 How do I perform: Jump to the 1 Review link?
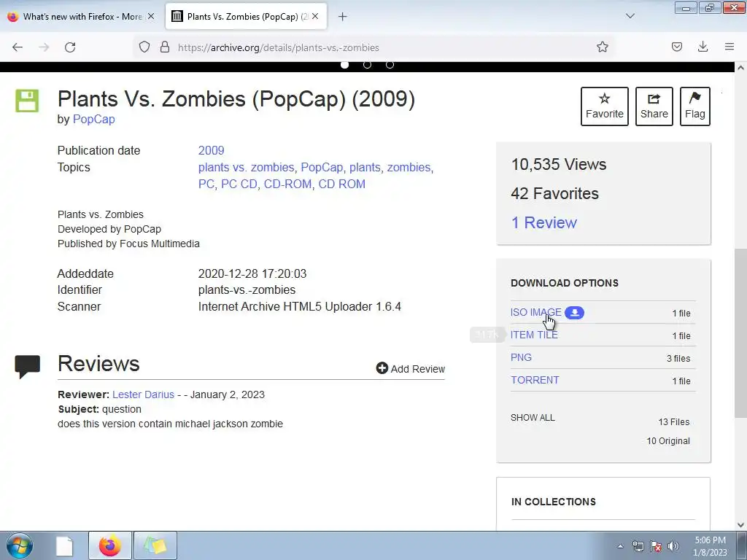pos(543,222)
